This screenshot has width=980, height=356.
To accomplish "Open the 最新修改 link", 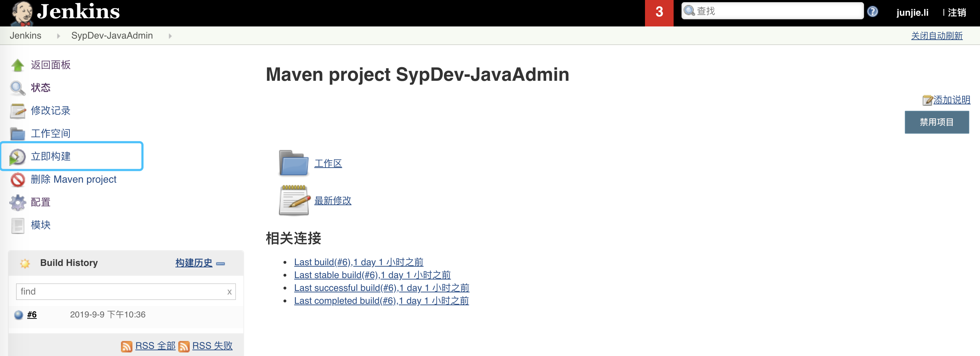I will [333, 201].
